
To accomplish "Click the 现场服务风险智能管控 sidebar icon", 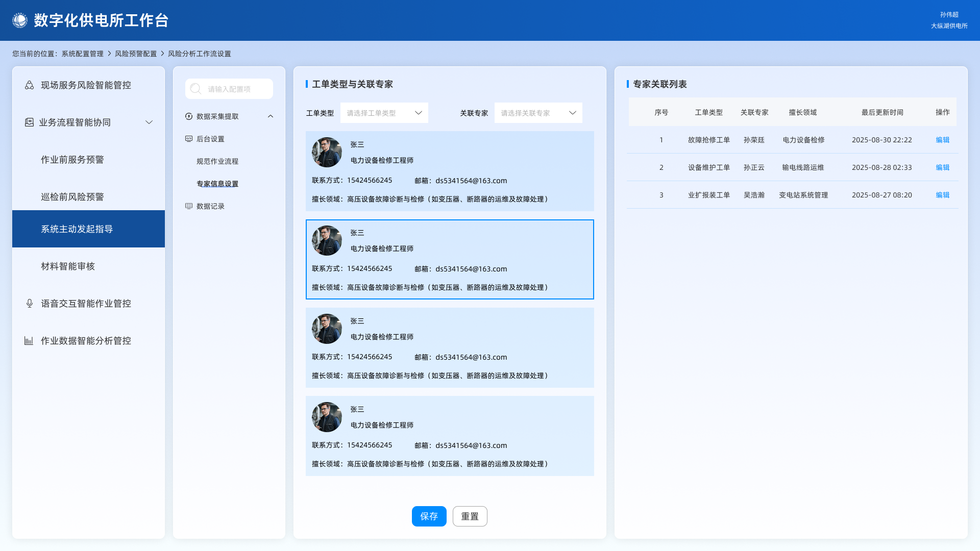I will [30, 85].
